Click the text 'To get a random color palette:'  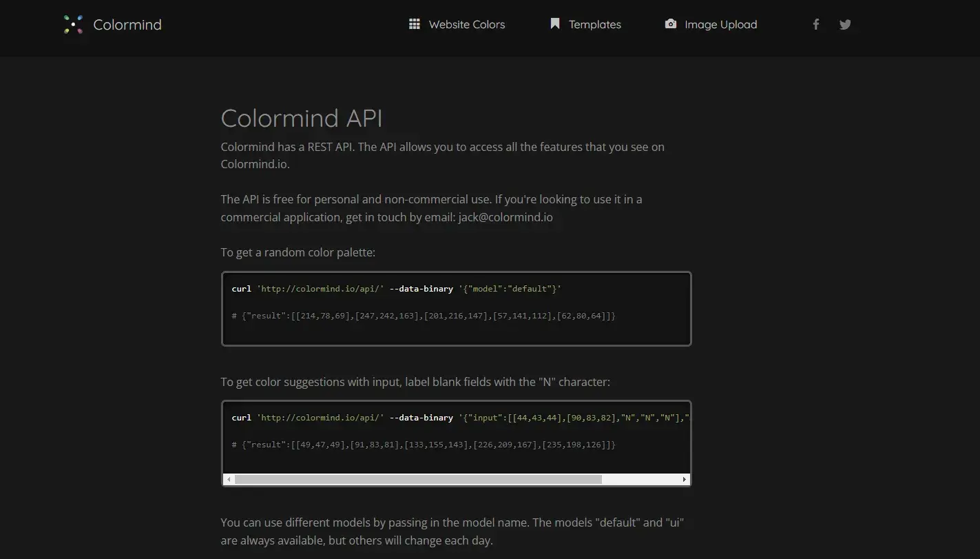pyautogui.click(x=298, y=252)
